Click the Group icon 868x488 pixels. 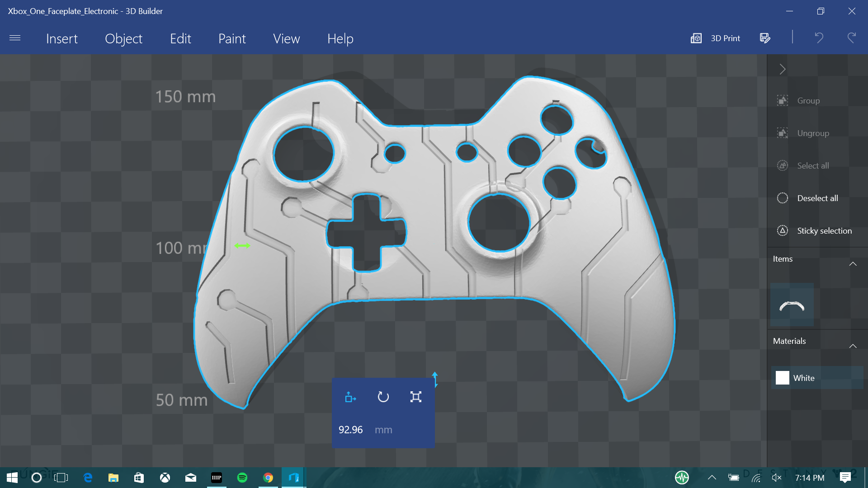click(x=783, y=100)
